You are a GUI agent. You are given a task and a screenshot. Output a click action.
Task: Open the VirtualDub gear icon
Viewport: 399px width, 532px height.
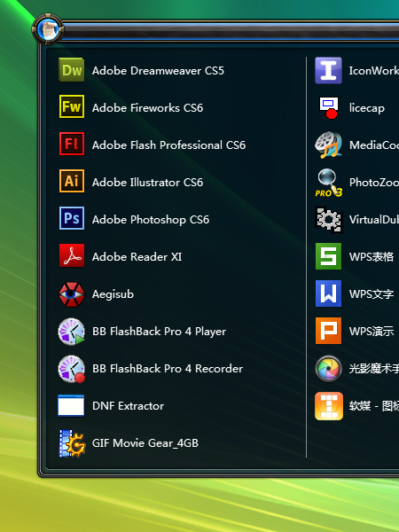328,220
